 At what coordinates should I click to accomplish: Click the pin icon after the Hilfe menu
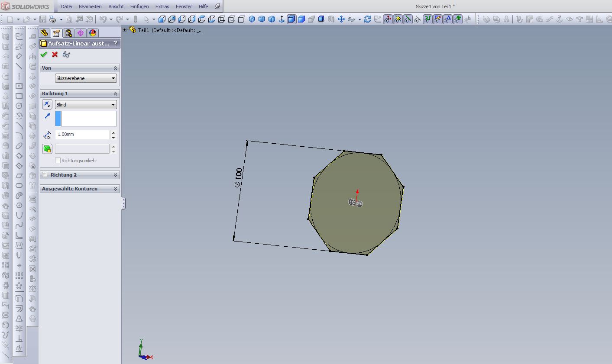(217, 6)
